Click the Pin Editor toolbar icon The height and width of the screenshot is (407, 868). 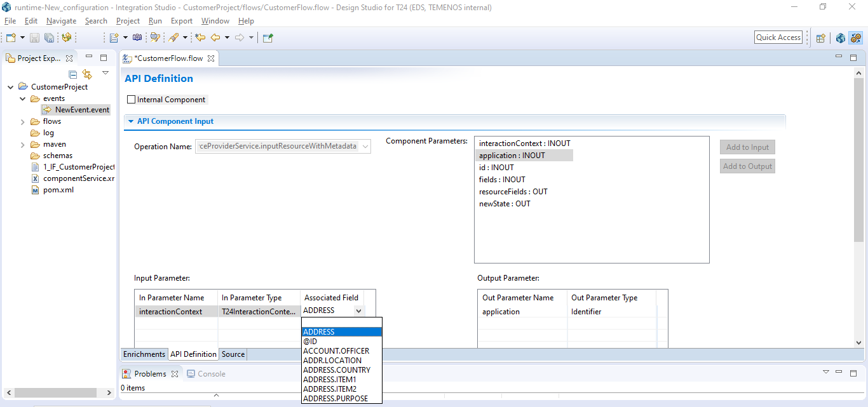pos(268,38)
